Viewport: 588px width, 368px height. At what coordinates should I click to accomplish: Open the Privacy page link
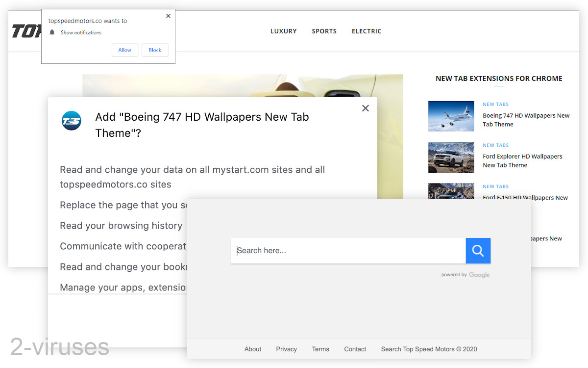[x=286, y=349]
